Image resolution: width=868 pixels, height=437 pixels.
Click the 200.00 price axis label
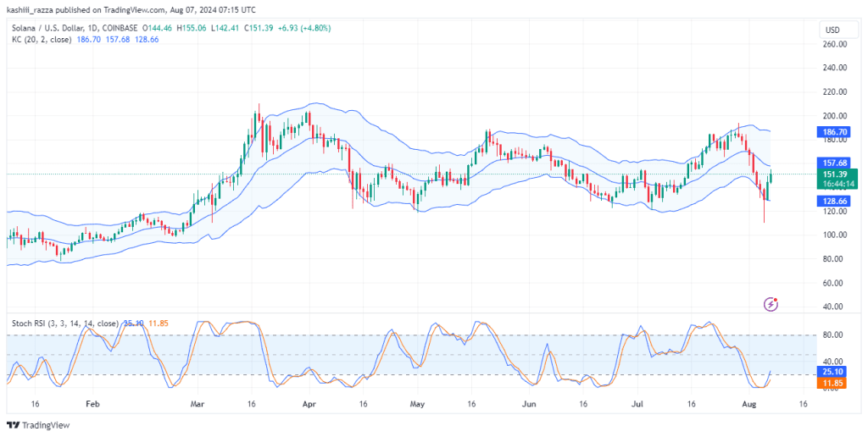tap(835, 116)
